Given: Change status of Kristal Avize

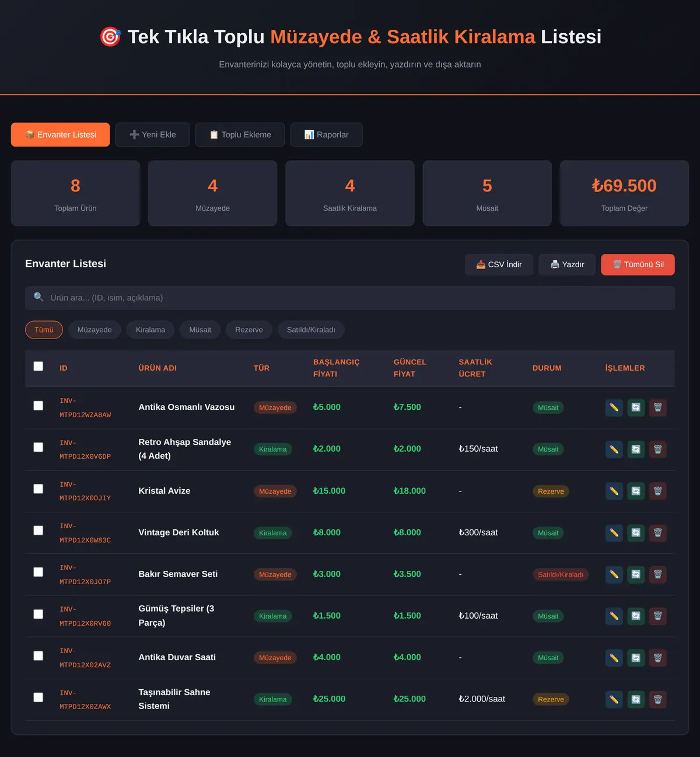Looking at the screenshot, I should [636, 491].
